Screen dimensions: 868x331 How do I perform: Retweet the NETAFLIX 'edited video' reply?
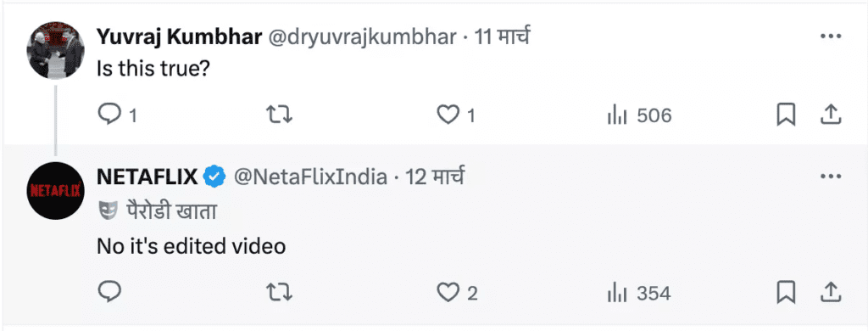[279, 292]
